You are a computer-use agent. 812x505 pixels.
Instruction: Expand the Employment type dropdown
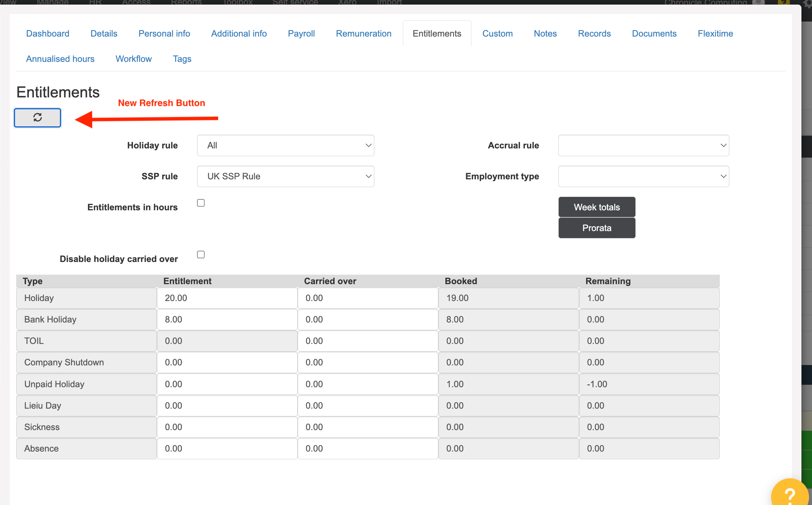point(643,177)
